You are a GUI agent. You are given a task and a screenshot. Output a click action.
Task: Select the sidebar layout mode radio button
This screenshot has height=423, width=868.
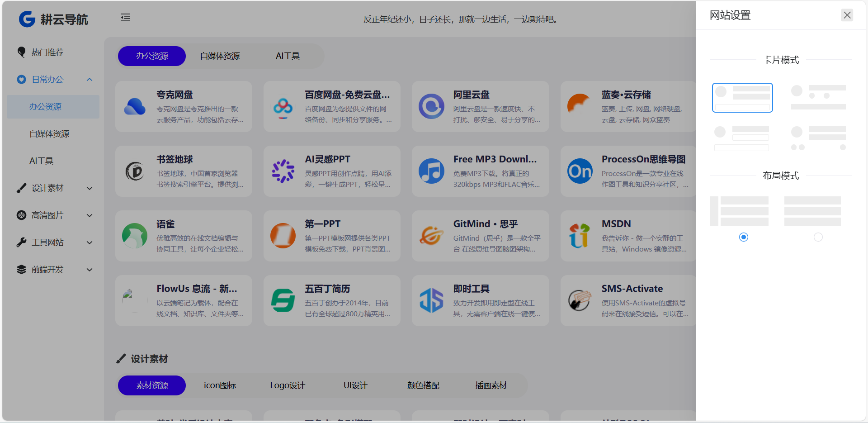[x=744, y=237]
